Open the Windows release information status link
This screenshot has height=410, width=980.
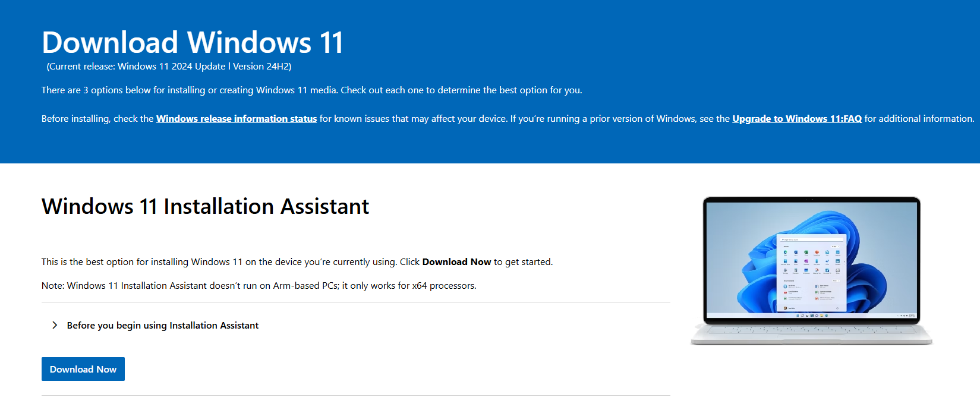tap(237, 119)
